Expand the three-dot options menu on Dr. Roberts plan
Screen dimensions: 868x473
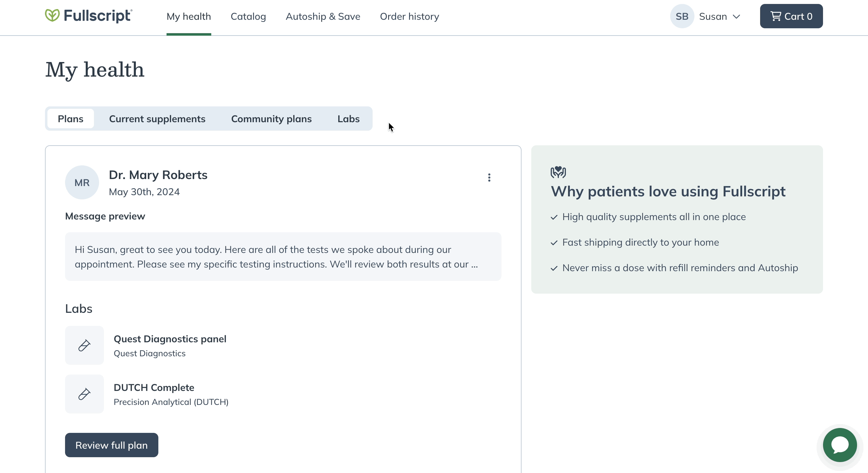click(x=489, y=178)
